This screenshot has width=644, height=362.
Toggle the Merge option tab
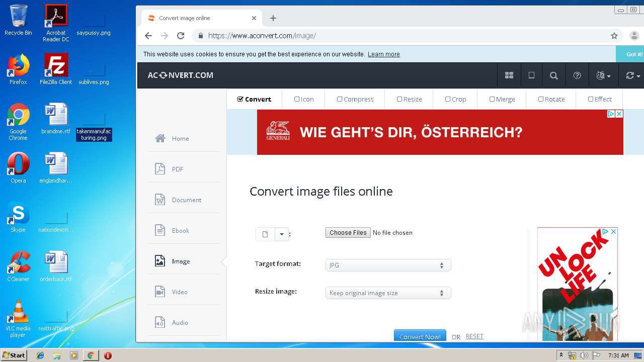tap(502, 99)
